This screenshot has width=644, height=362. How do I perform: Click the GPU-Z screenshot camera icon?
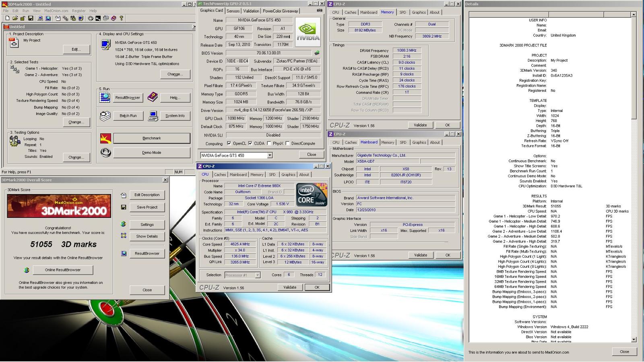[319, 10]
